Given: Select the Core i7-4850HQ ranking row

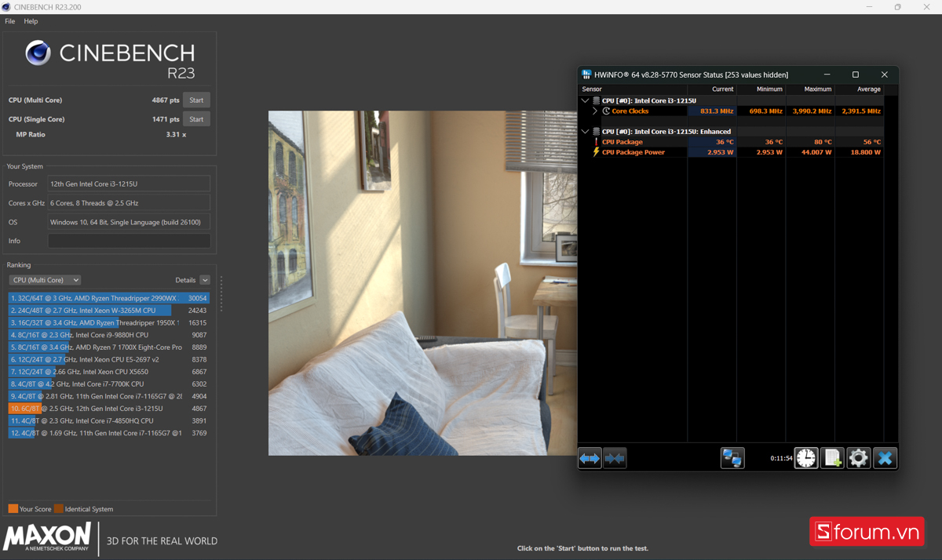Looking at the screenshot, I should (x=109, y=421).
